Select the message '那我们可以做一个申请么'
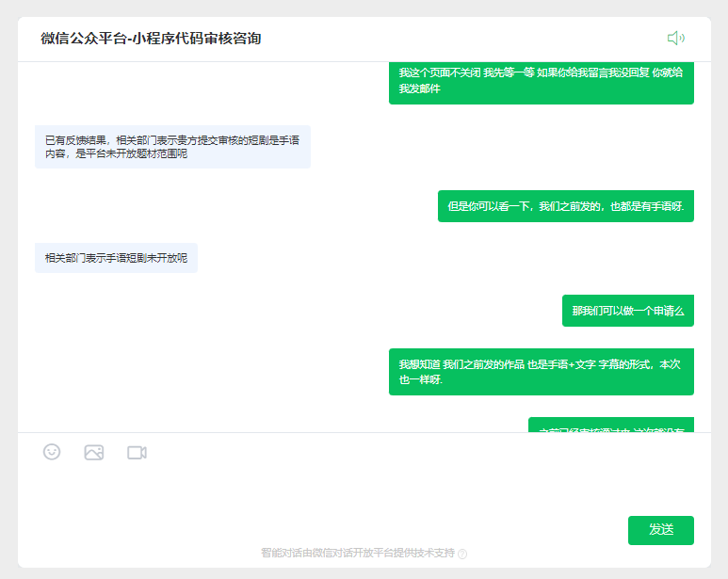The width and height of the screenshot is (728, 579). click(x=628, y=311)
